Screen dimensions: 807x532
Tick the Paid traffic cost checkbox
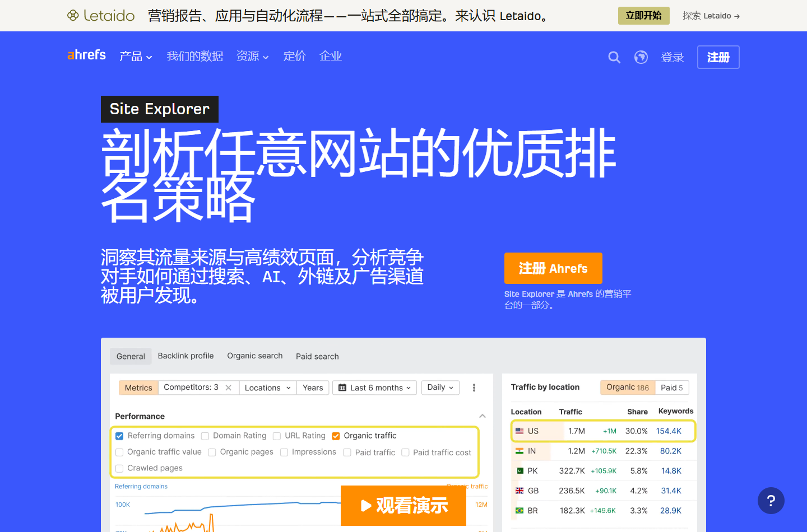[405, 452]
